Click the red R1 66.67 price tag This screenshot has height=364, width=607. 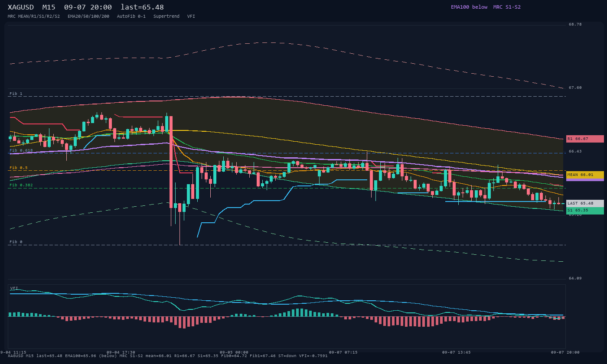point(585,139)
